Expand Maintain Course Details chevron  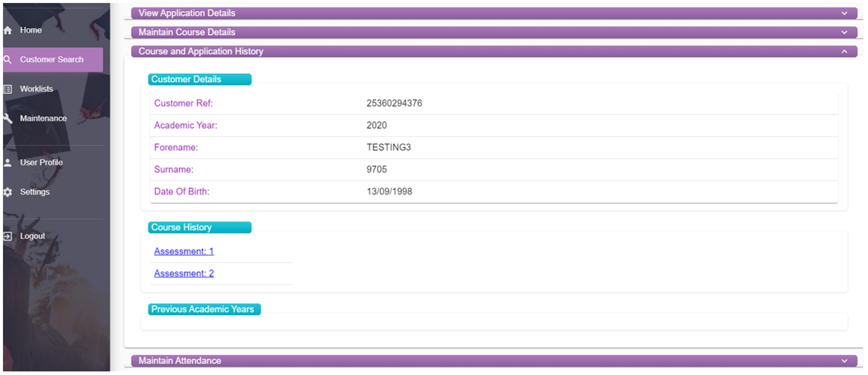[x=844, y=33]
